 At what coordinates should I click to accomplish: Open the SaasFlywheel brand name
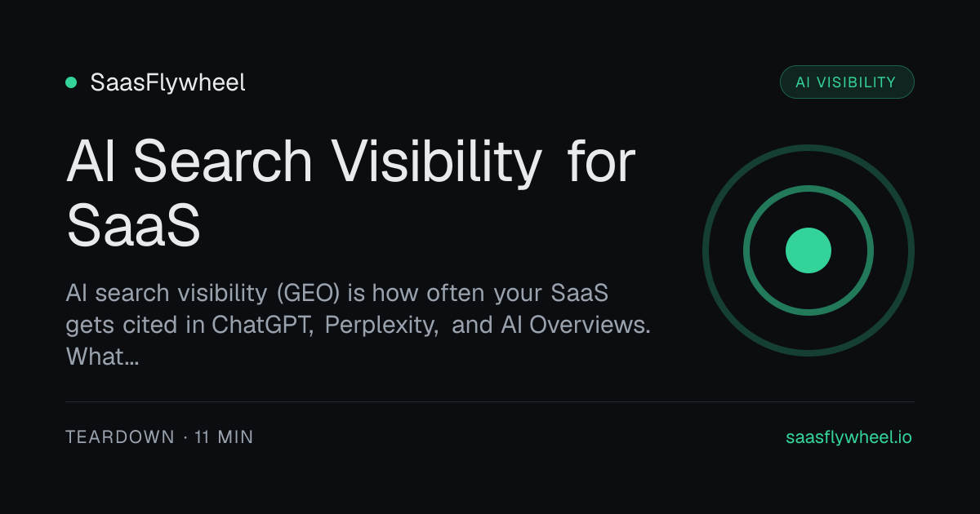pyautogui.click(x=167, y=82)
